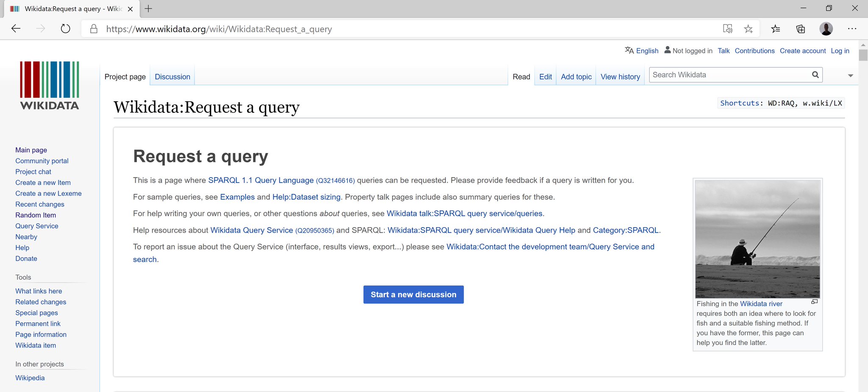Open Project chat
This screenshot has height=392, width=868.
point(33,172)
